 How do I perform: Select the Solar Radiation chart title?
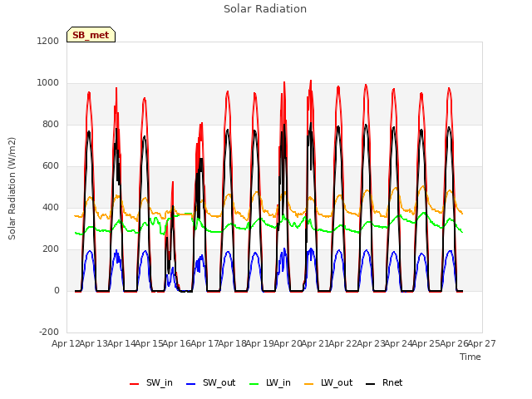tap(265, 9)
